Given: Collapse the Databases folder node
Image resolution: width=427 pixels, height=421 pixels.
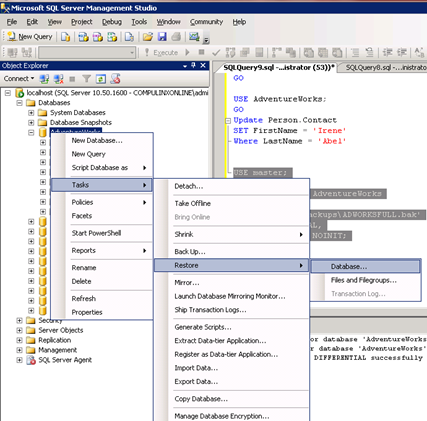Looking at the screenshot, I should 19,103.
